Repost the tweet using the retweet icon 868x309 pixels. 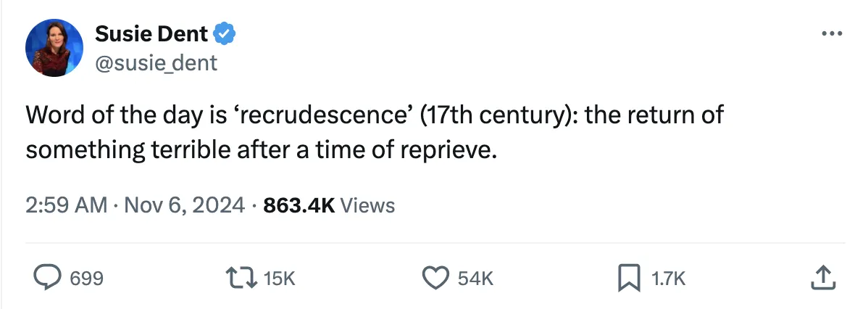pyautogui.click(x=244, y=277)
